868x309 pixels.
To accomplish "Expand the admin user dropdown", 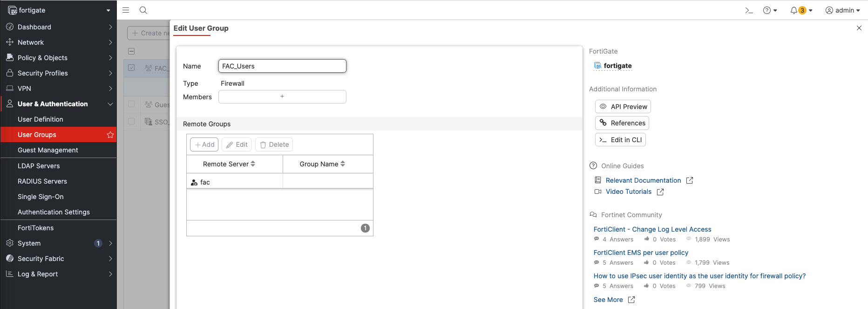I will [x=843, y=10].
